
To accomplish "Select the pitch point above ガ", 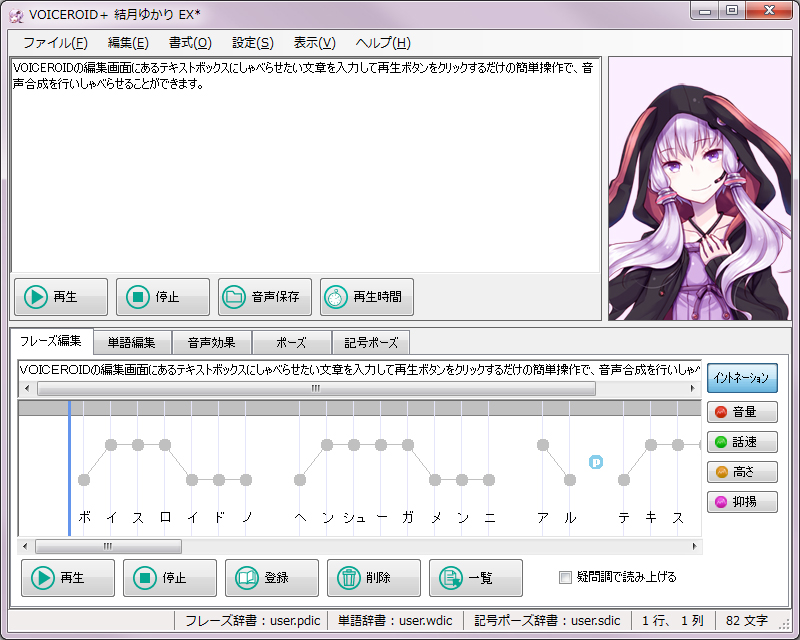I will [408, 445].
